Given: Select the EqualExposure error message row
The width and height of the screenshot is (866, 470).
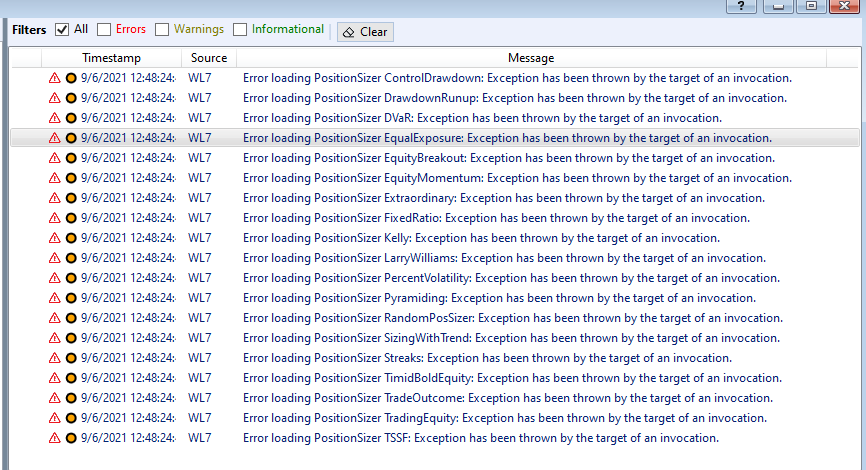Looking at the screenshot, I should tap(435, 138).
